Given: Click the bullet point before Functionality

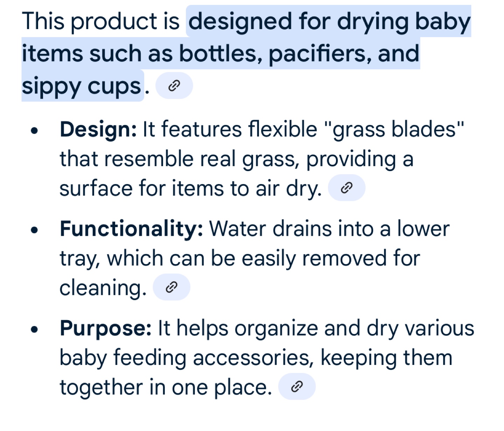Looking at the screenshot, I should 34,231.
